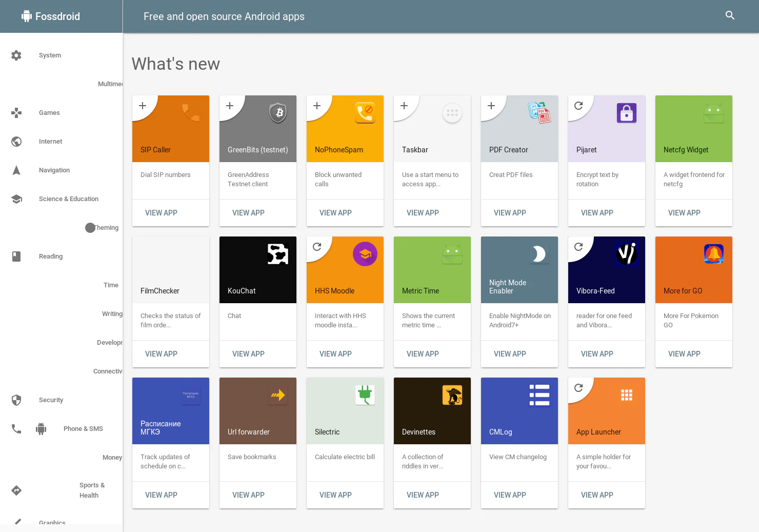Click the HHS Moodle purple cap icon
The width and height of the screenshot is (759, 532).
pyautogui.click(x=365, y=254)
